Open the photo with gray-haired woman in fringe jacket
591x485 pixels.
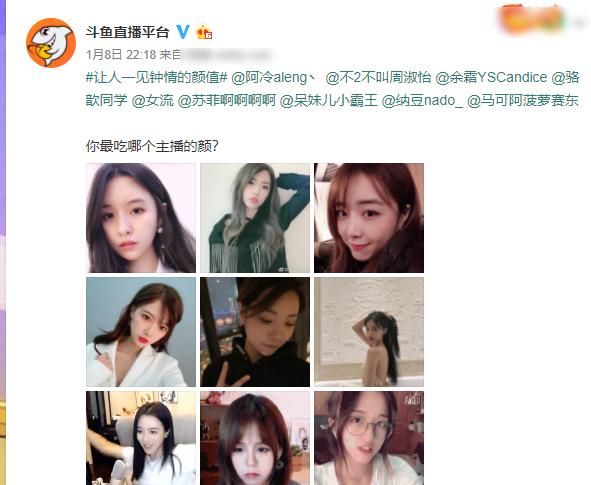click(x=255, y=218)
